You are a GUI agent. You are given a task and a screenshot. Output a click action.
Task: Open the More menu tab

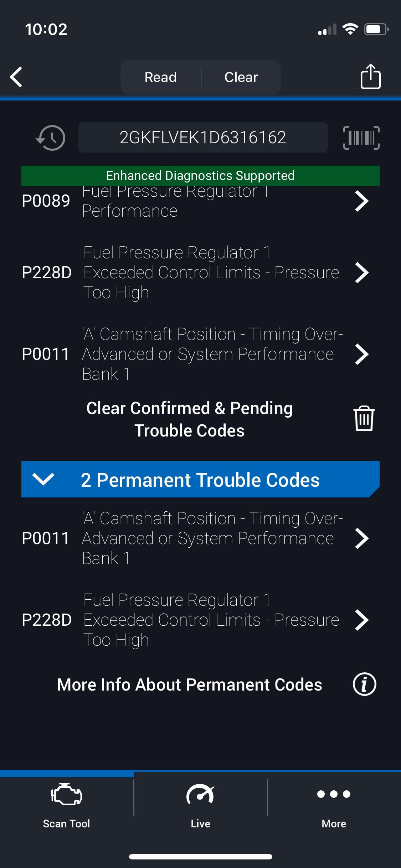pos(334,795)
